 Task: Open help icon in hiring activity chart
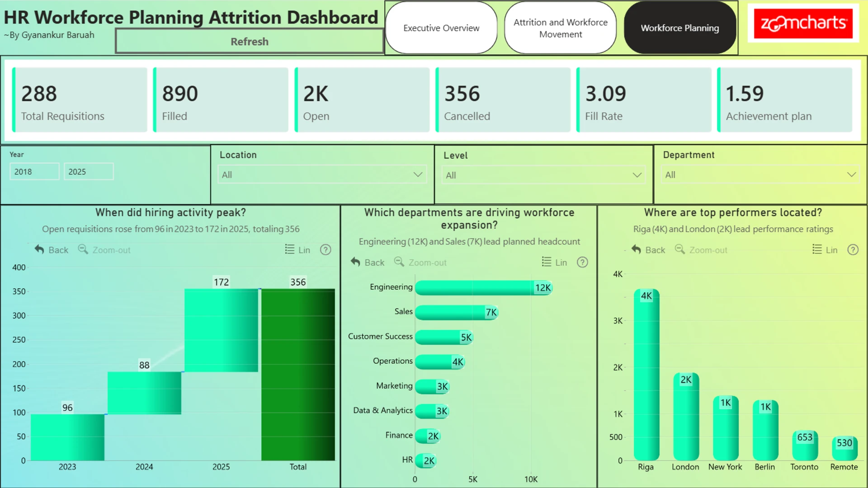click(x=325, y=250)
